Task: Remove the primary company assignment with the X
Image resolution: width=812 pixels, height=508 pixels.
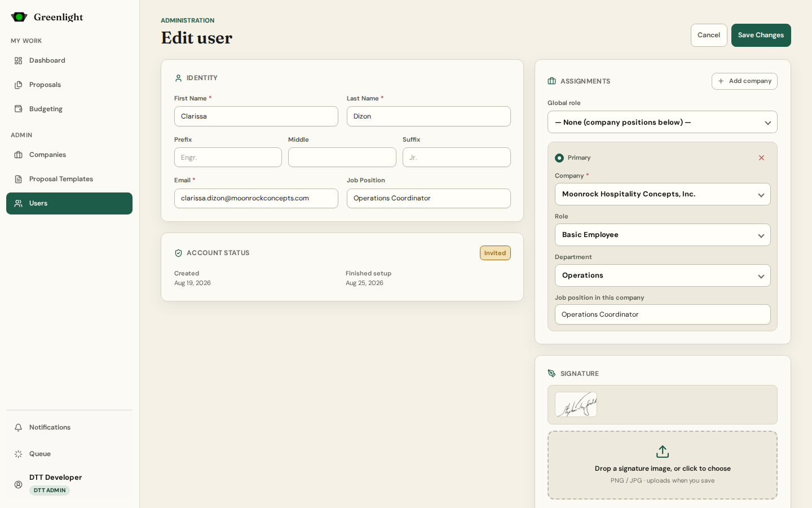Action: [x=761, y=158]
